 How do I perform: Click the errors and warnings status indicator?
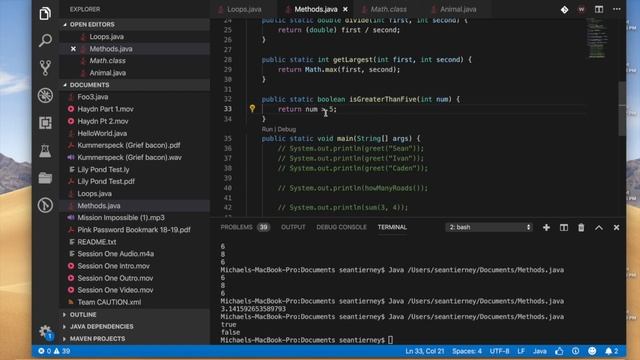(54, 351)
